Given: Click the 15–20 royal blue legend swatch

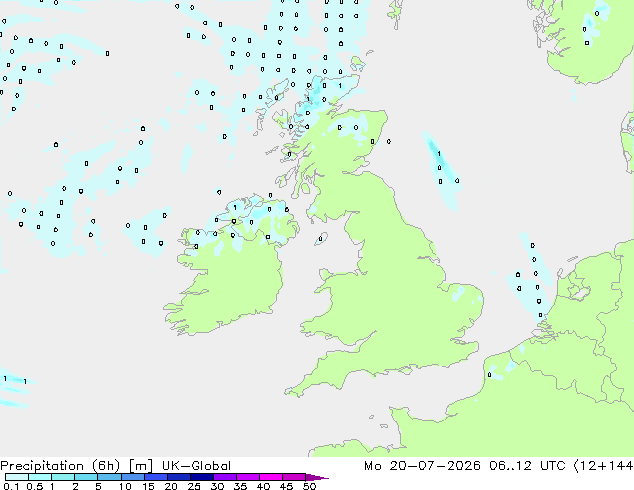Looking at the screenshot, I should point(156,477).
